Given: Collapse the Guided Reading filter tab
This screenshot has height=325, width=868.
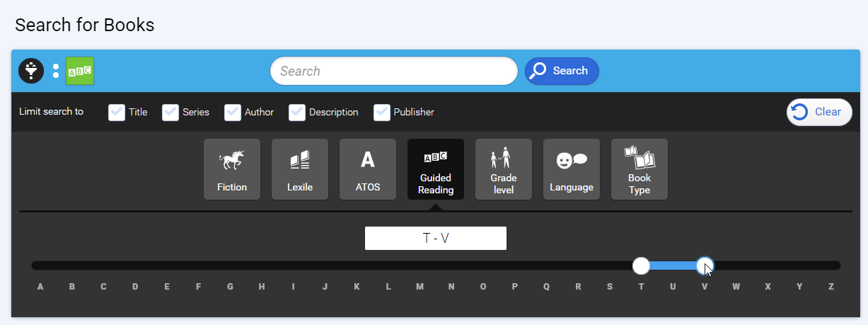Looking at the screenshot, I should tap(436, 169).
